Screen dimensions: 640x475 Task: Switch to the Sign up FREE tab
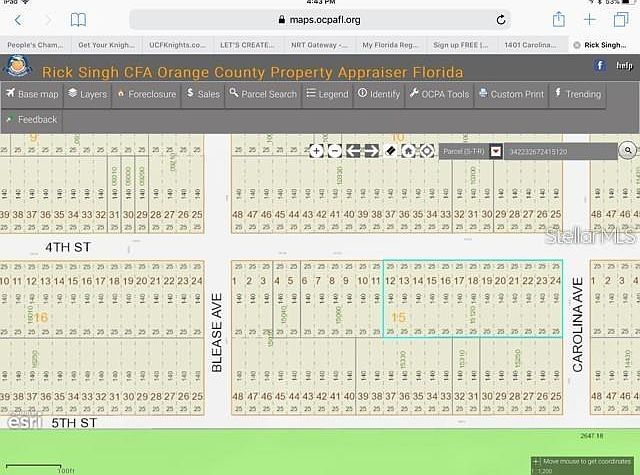(461, 45)
